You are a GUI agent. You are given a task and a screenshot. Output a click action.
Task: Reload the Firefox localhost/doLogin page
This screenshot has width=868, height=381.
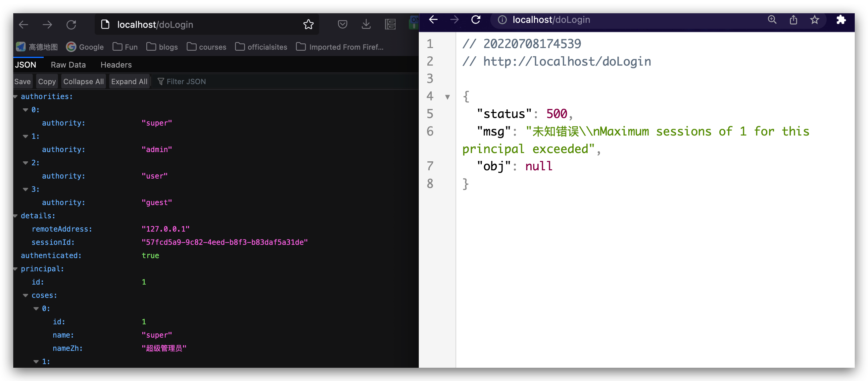tap(71, 25)
